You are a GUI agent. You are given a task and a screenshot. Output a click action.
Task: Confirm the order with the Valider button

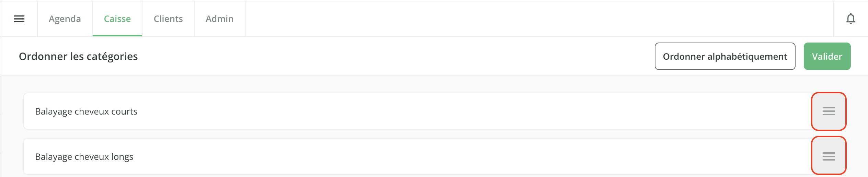(827, 56)
